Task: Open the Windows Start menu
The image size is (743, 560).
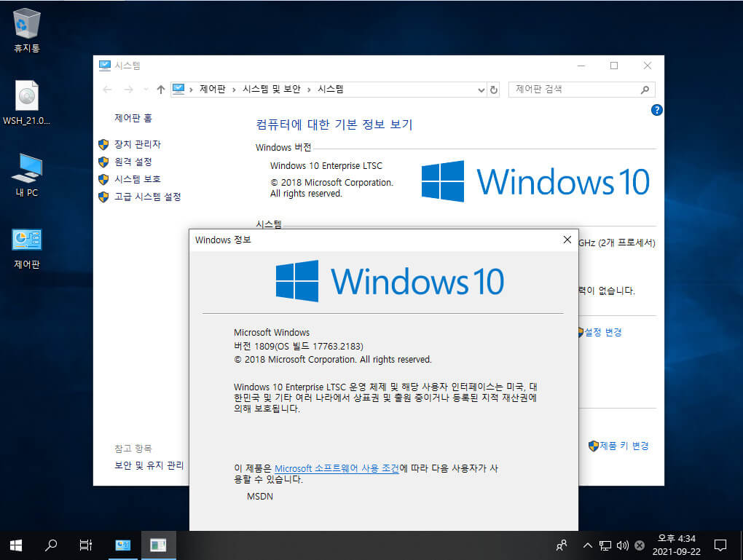Action: 16,545
